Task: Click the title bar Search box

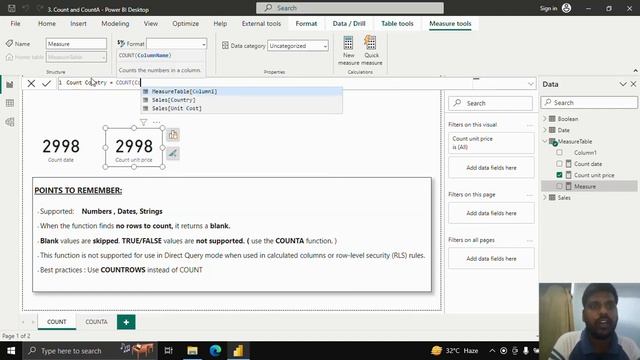Action: pyautogui.click(x=350, y=8)
